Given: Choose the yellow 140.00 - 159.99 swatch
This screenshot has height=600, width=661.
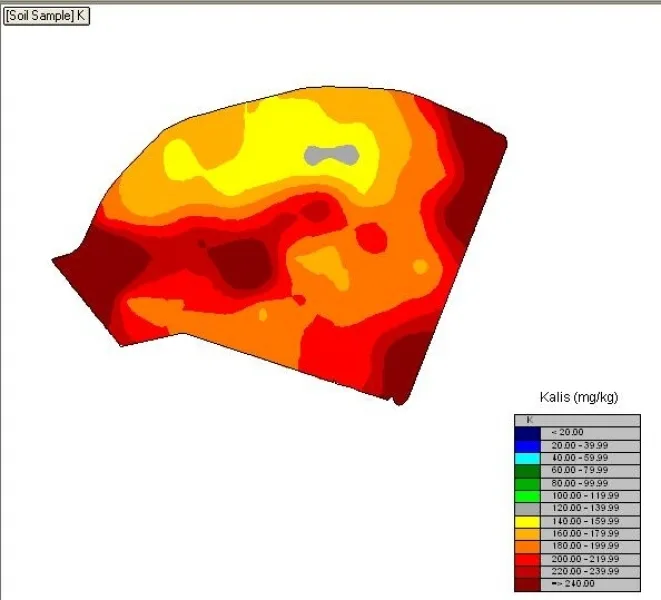Looking at the screenshot, I should pyautogui.click(x=527, y=522).
